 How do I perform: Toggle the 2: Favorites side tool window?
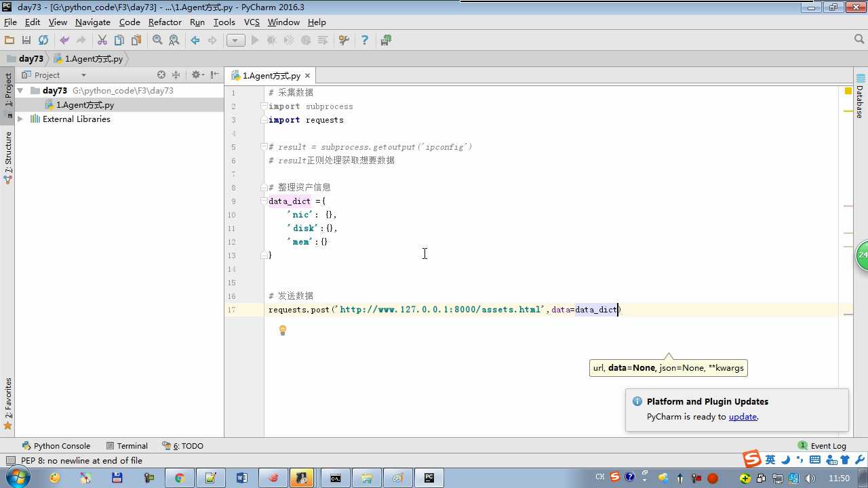point(8,404)
